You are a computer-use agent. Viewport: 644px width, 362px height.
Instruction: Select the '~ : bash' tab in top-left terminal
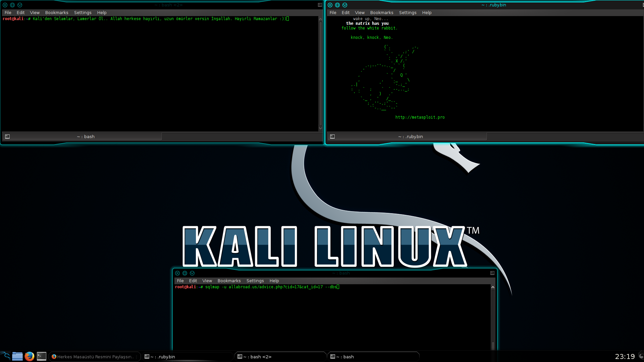82,136
